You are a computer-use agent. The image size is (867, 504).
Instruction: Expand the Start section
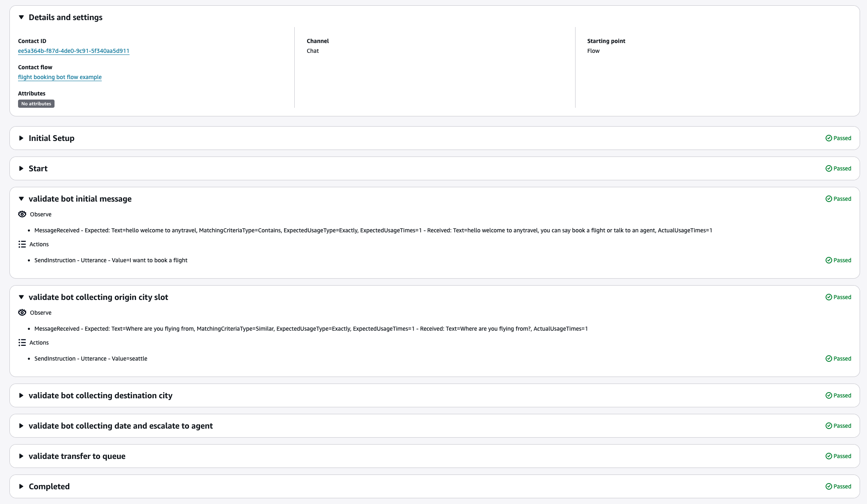coord(21,168)
